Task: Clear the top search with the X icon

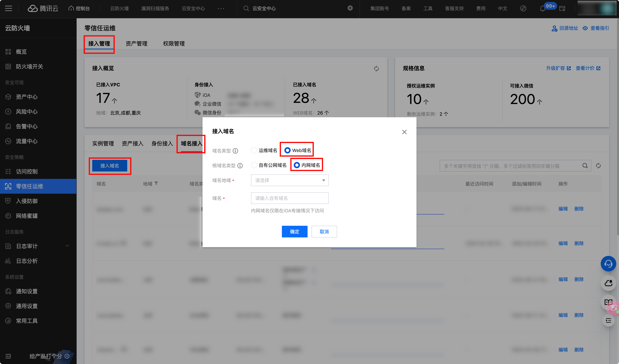Action: click(350, 8)
